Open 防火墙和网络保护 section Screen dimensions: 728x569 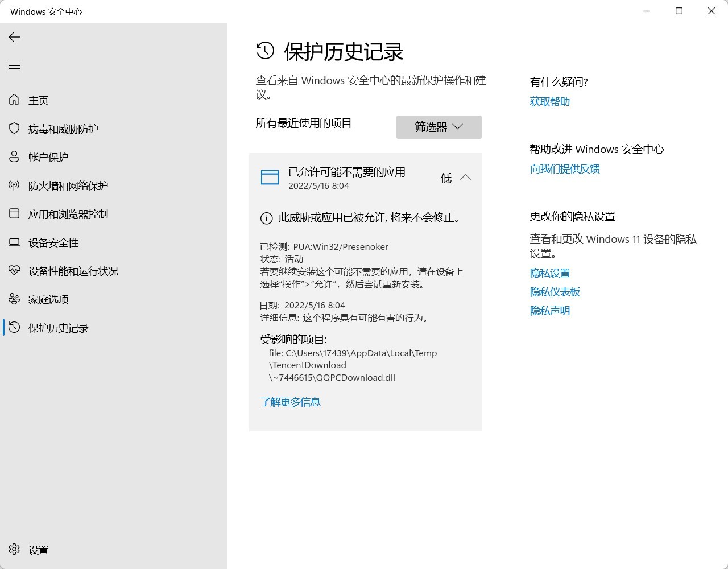pos(68,185)
